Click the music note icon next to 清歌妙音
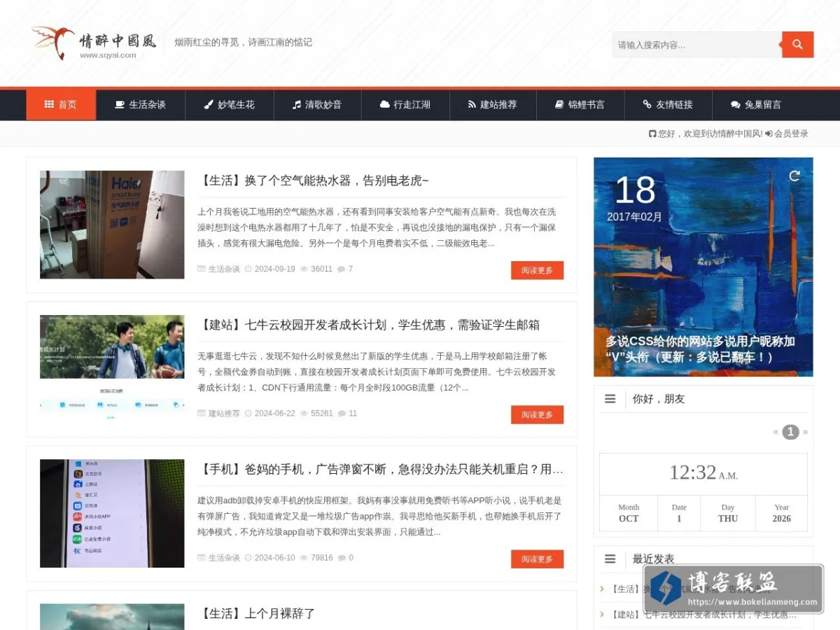 click(x=297, y=104)
